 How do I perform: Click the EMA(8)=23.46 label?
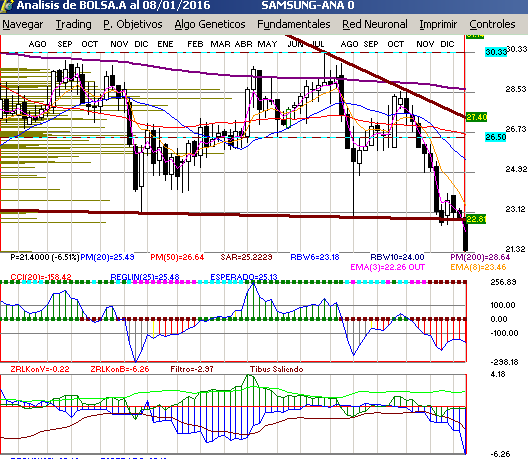[478, 267]
